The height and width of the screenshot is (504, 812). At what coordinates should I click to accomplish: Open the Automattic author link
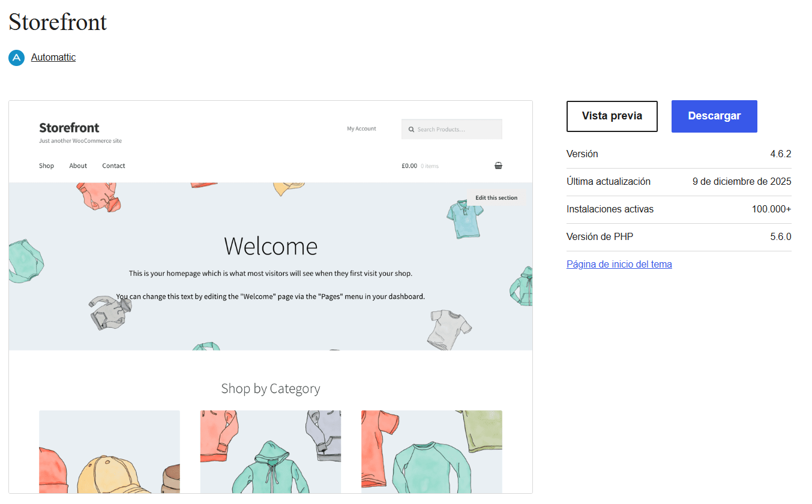(x=53, y=58)
